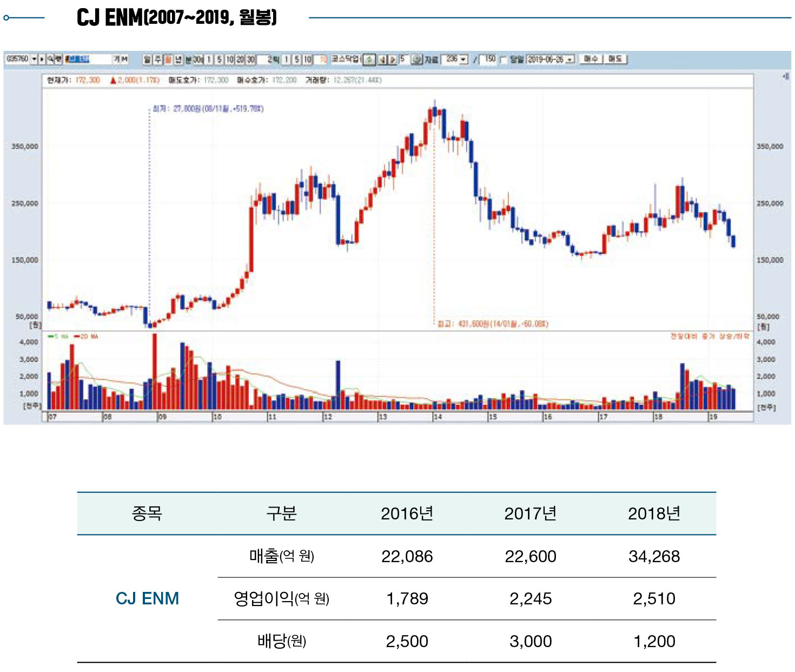Click the dividend value 1,200
Screen dimensions: 795x672
point(654,641)
